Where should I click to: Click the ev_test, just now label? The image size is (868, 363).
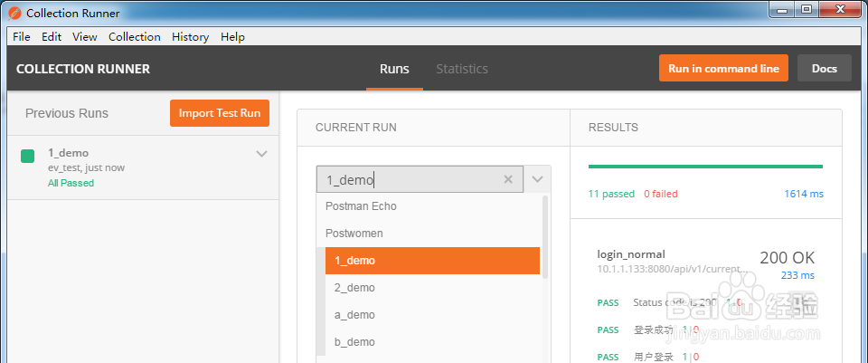87,168
